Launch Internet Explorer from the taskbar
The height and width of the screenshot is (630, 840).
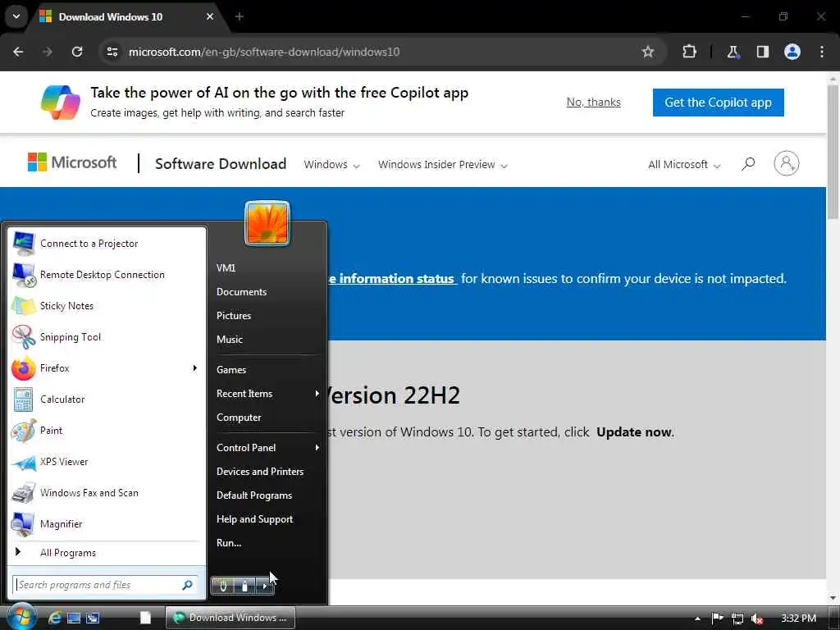(x=55, y=618)
